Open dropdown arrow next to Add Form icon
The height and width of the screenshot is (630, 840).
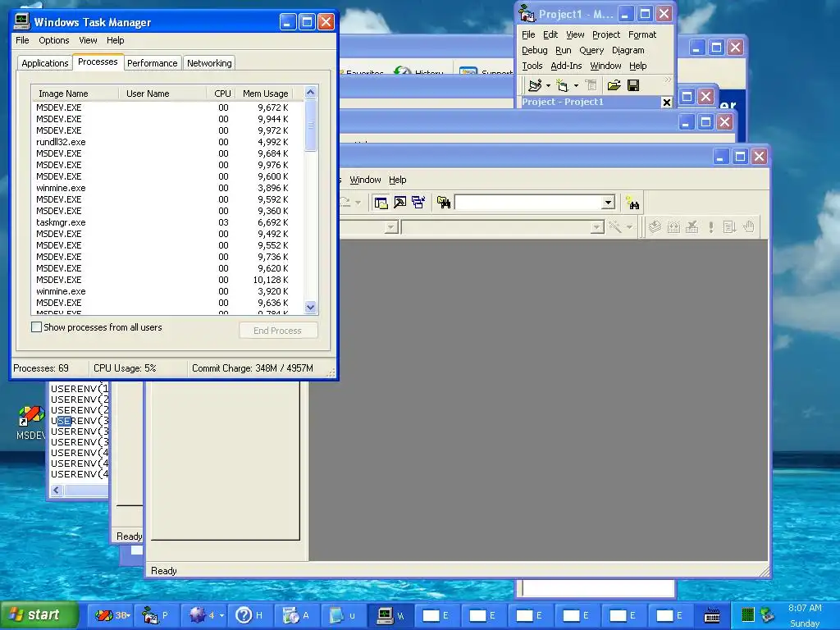576,85
